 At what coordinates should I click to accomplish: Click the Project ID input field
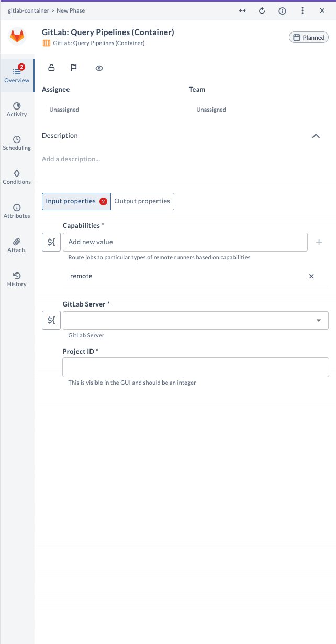(x=196, y=367)
